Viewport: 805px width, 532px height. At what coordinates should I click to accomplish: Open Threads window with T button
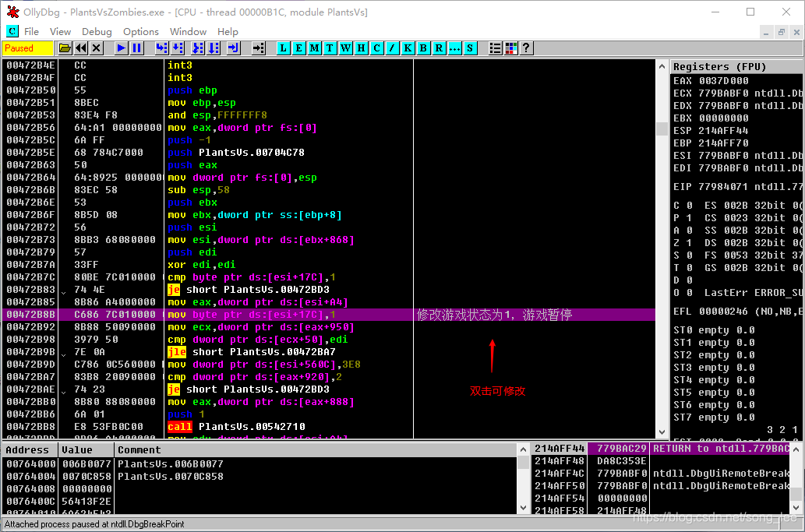pyautogui.click(x=330, y=48)
